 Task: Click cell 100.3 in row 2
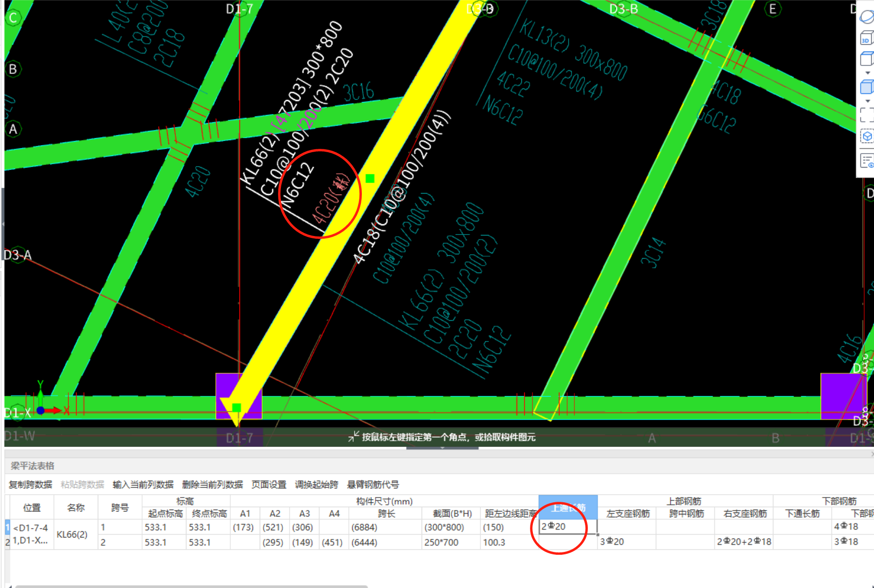click(510, 542)
